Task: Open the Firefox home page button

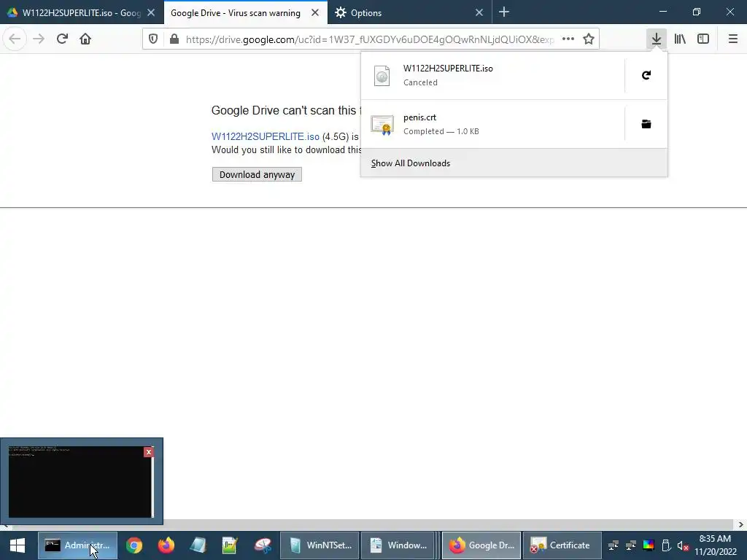Action: pos(85,39)
